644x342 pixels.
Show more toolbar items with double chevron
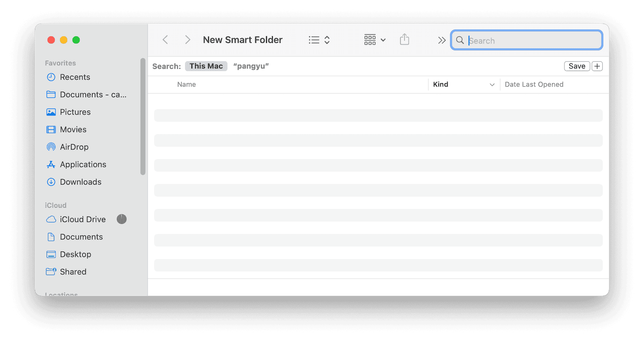point(442,40)
